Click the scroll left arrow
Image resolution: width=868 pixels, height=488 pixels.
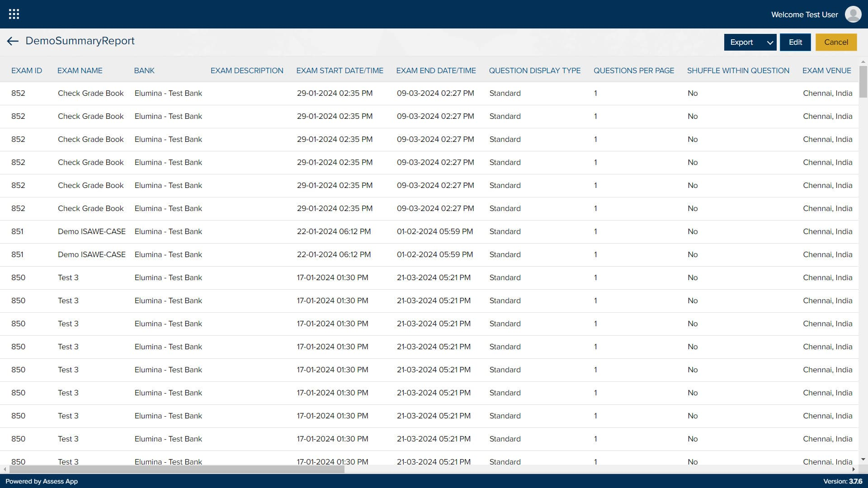(x=5, y=469)
